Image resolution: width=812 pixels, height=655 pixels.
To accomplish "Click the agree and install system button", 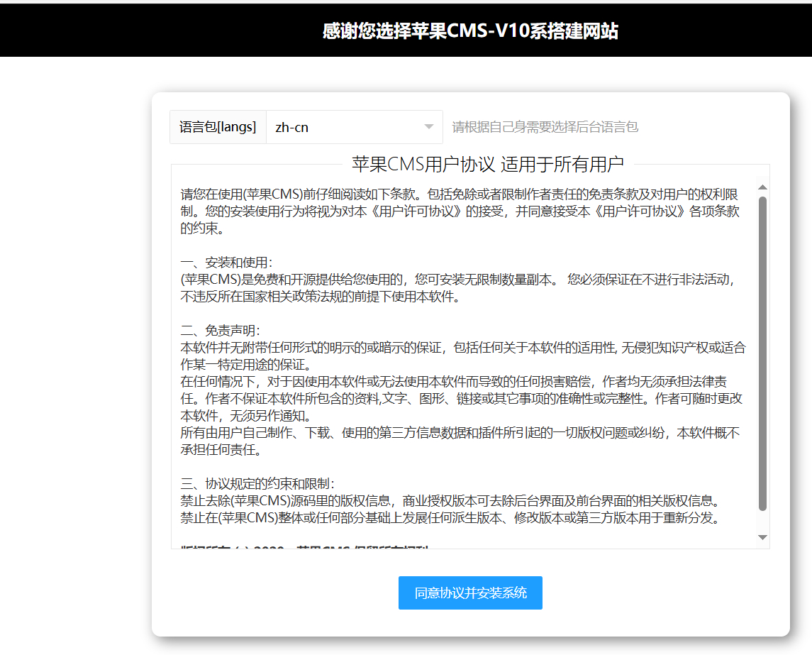I will tap(470, 593).
